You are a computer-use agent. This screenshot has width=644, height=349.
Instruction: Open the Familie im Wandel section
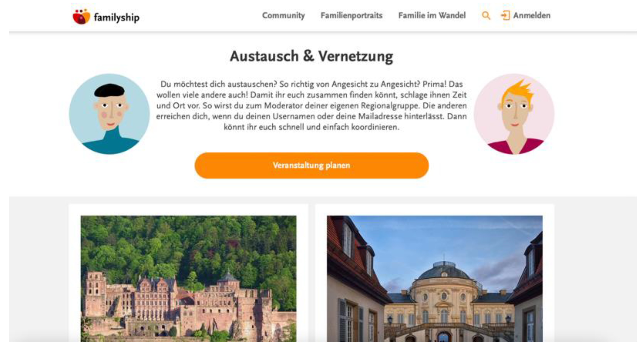pyautogui.click(x=432, y=15)
